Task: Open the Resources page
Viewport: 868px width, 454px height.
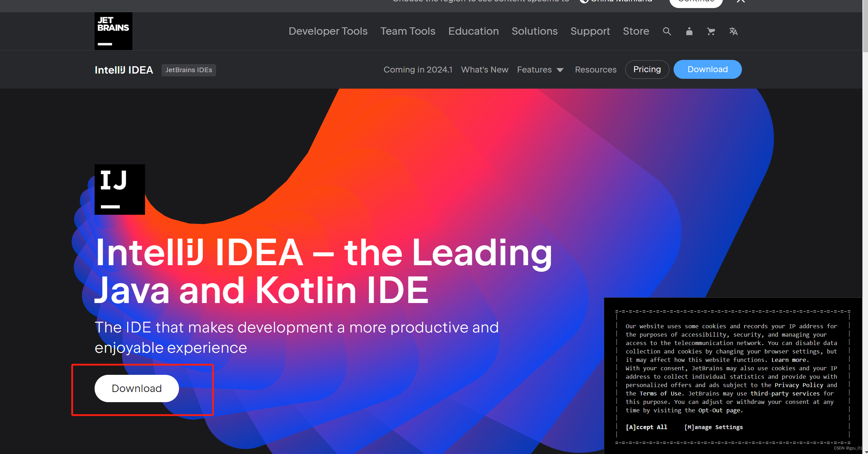Action: tap(595, 70)
